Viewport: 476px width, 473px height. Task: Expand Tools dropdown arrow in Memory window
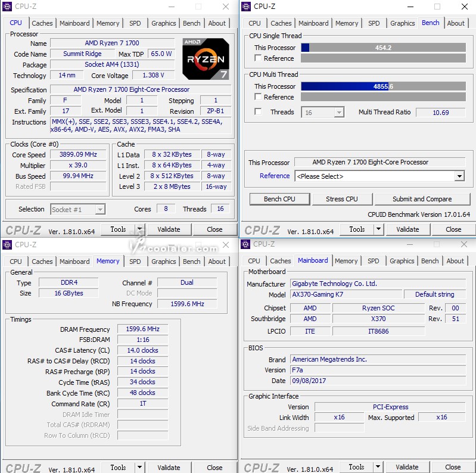coord(139,467)
